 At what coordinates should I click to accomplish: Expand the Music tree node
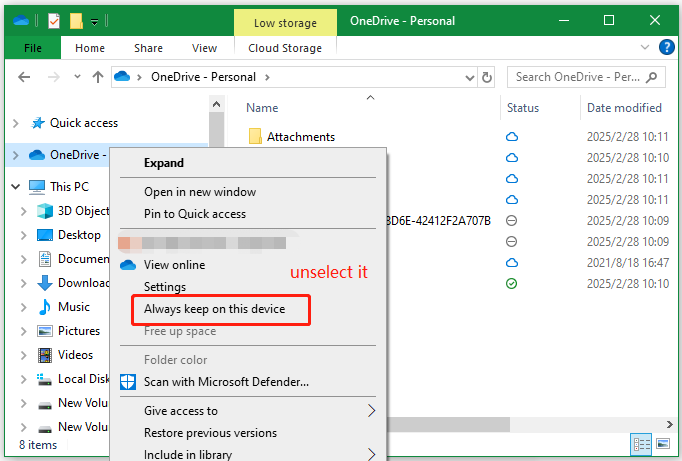[x=23, y=307]
